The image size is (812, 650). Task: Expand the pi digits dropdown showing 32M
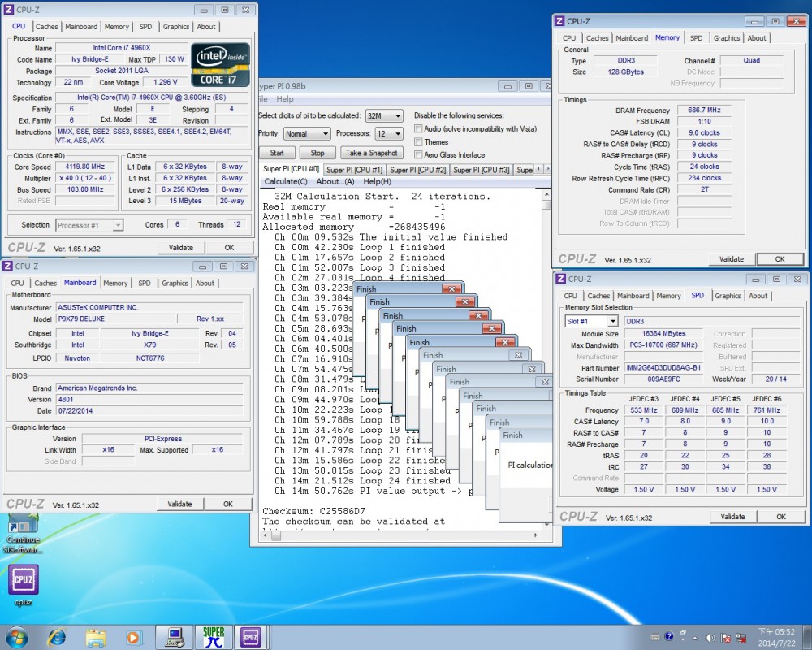pos(384,116)
